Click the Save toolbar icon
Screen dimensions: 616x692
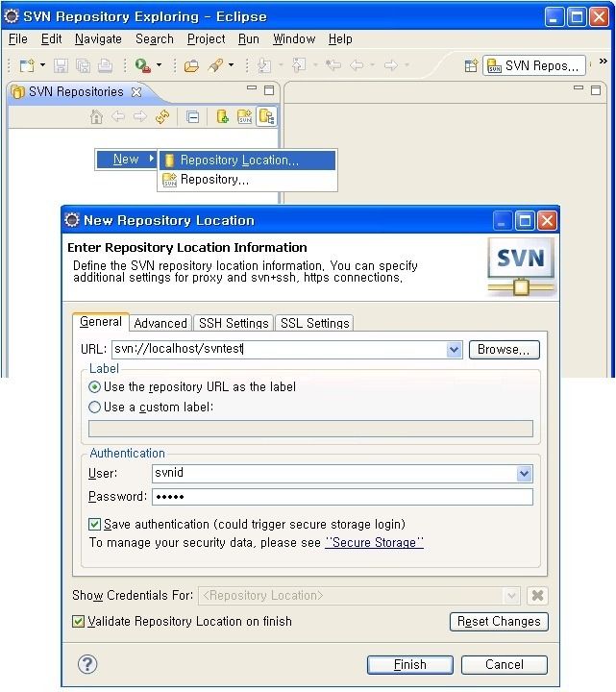click(x=61, y=65)
